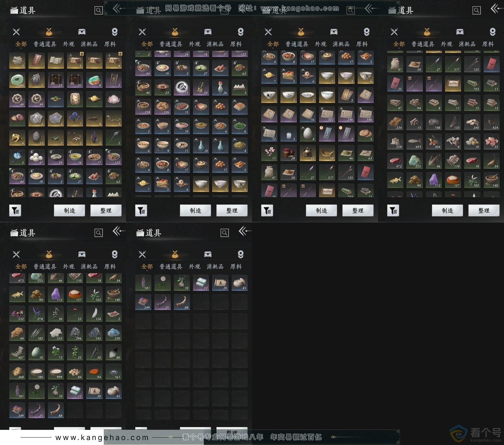Select the white egg item with count 4
Screen dimensions: 504x445
point(308,134)
